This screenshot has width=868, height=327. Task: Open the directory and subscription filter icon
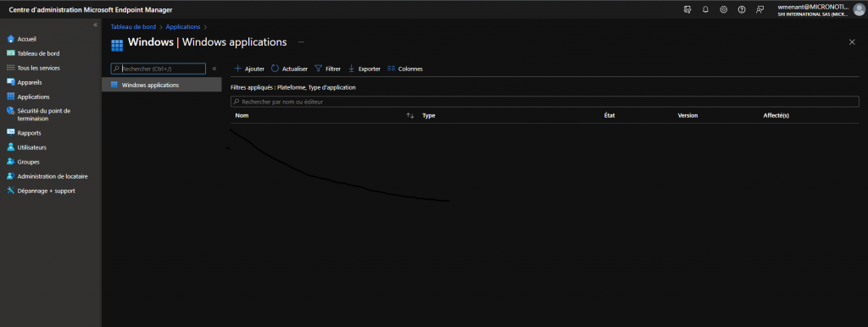(x=687, y=9)
